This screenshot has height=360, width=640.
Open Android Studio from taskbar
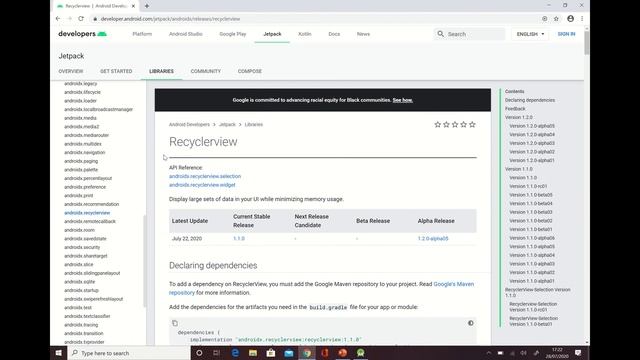point(360,353)
